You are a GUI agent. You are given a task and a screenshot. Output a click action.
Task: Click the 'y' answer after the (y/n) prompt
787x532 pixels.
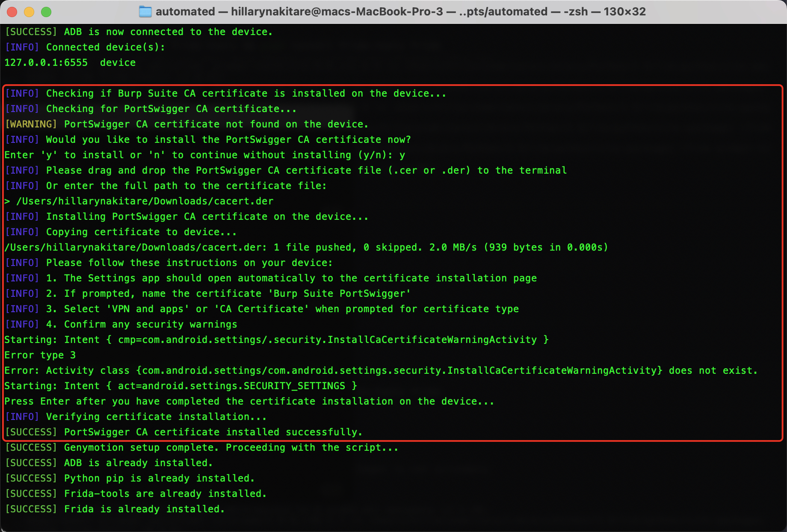pos(402,155)
